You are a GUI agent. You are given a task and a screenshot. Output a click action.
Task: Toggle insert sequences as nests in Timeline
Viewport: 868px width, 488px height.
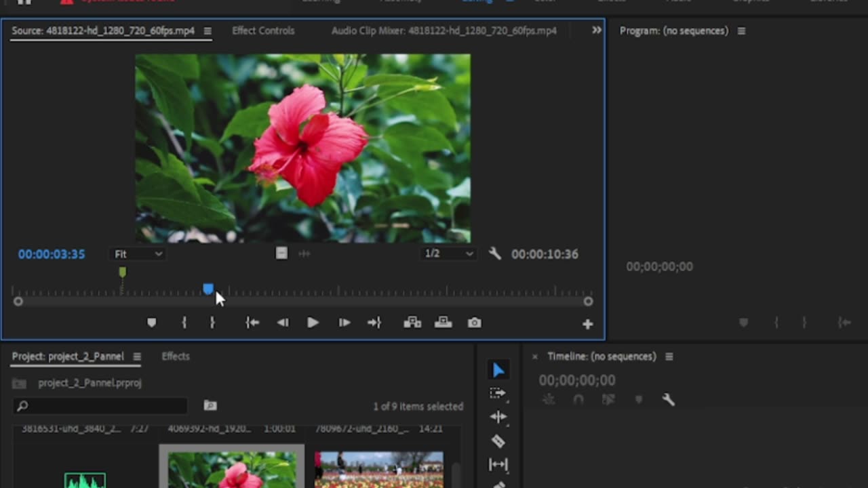(549, 400)
